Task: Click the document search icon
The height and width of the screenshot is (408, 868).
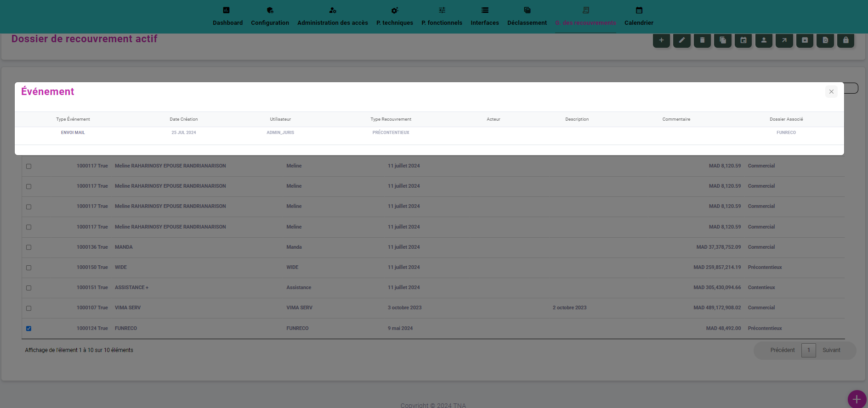Action: click(825, 40)
